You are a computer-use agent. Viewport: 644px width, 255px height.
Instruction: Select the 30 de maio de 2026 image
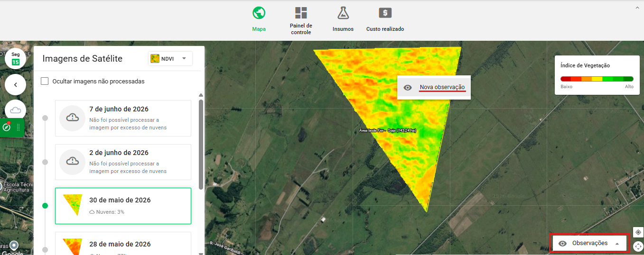123,206
